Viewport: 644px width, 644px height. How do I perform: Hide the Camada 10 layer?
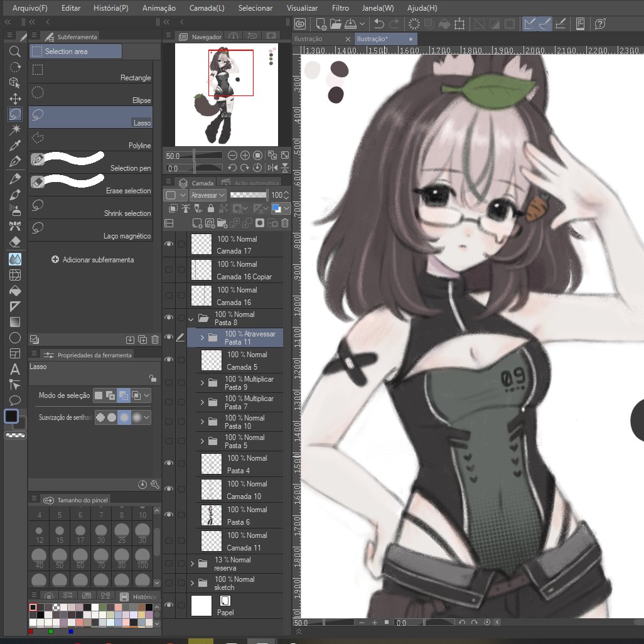169,489
